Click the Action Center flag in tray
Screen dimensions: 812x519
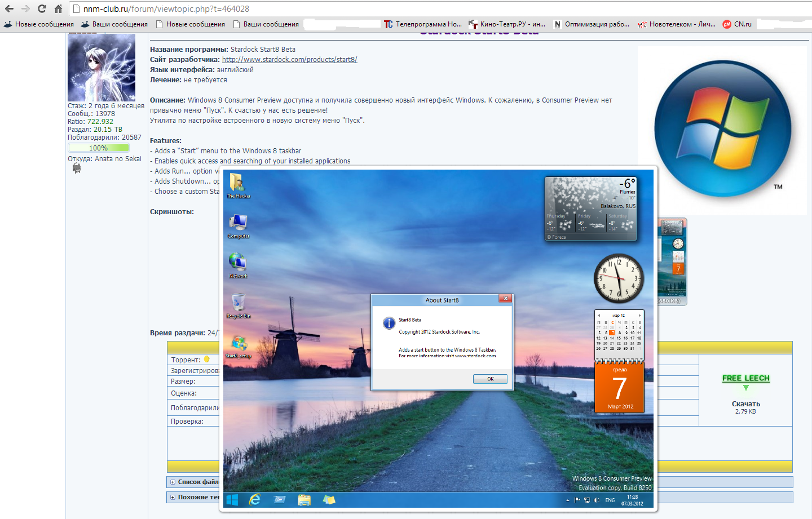[577, 500]
